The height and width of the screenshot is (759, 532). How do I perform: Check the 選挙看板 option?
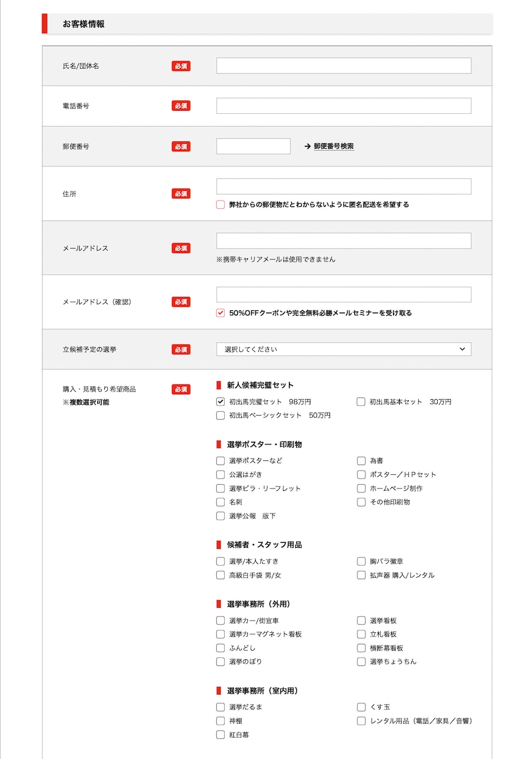tap(361, 621)
